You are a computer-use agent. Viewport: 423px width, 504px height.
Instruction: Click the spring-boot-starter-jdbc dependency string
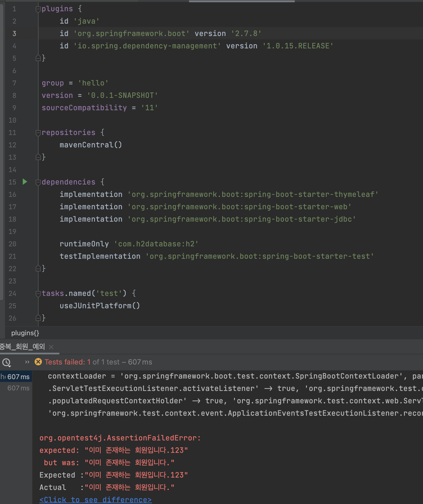[x=242, y=219]
